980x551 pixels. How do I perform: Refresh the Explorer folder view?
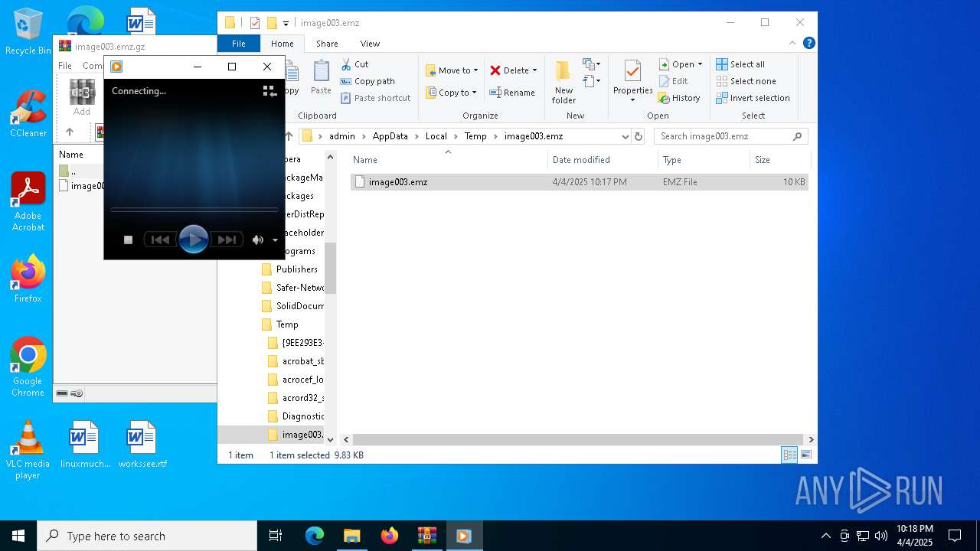pos(639,136)
